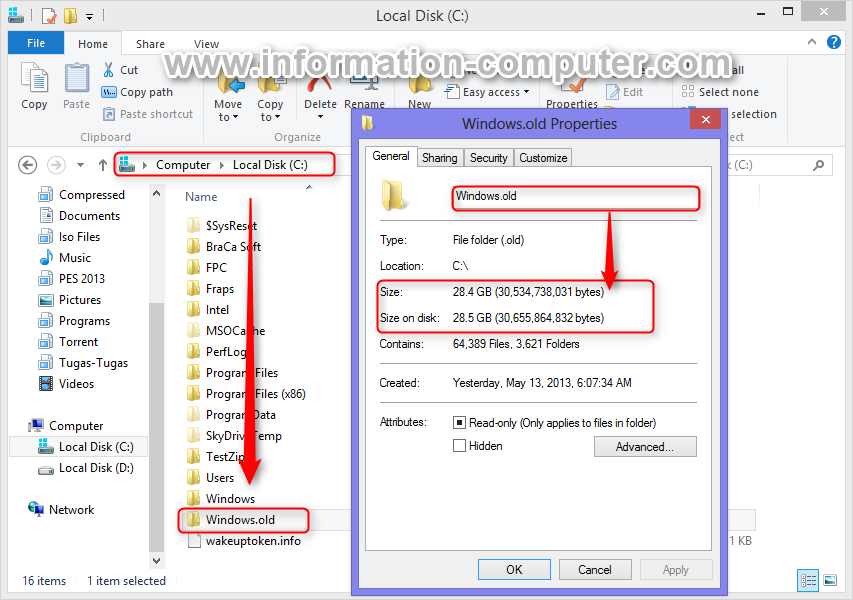Apply changes with the OK button
The width and height of the screenshot is (853, 600).
tap(513, 569)
